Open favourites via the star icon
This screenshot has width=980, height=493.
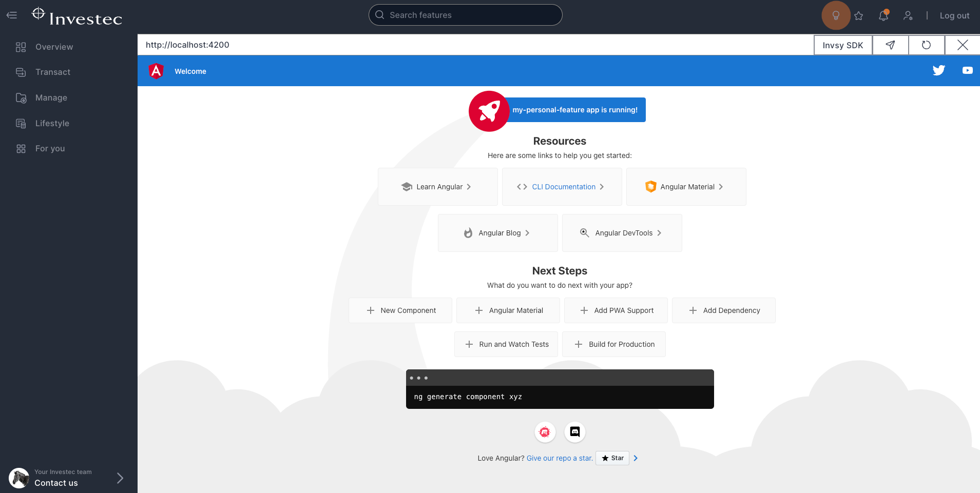tap(859, 16)
